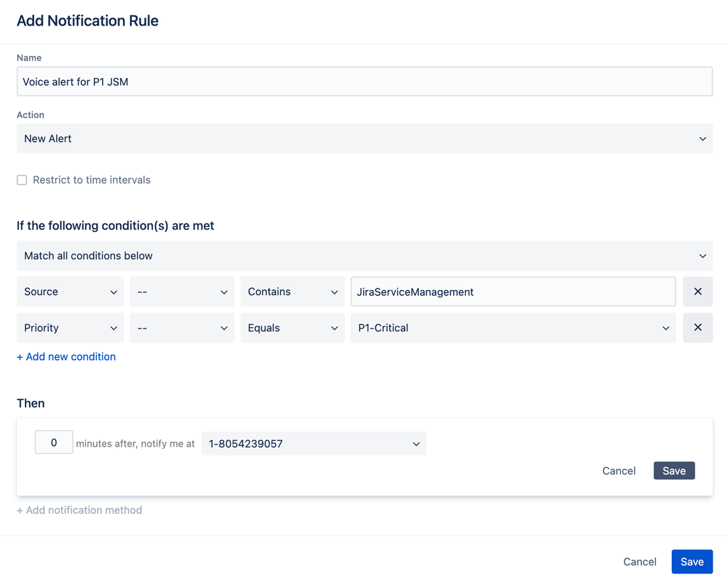Enable Restrict to time intervals checkbox
728x583 pixels.
click(22, 180)
